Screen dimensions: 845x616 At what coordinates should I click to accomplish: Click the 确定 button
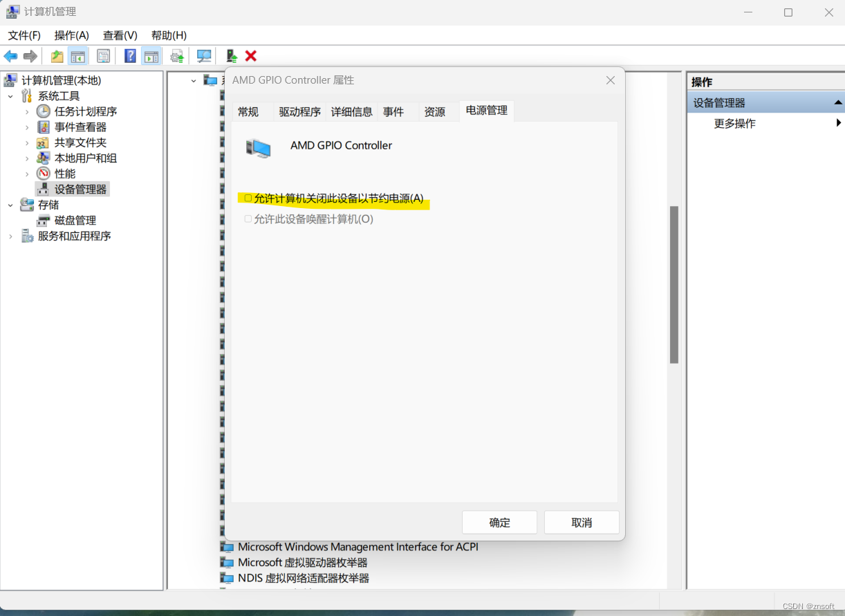pyautogui.click(x=499, y=523)
